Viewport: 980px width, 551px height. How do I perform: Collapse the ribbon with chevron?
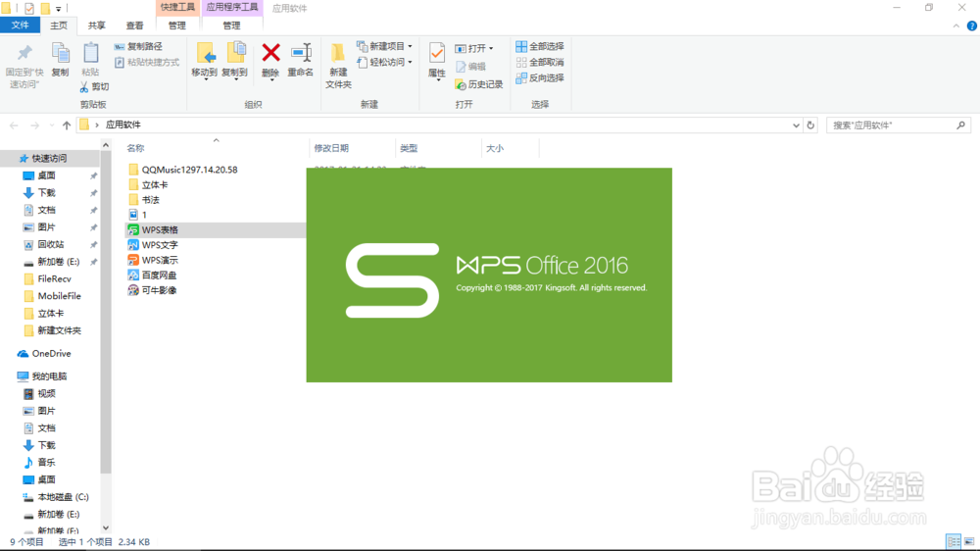click(x=955, y=25)
